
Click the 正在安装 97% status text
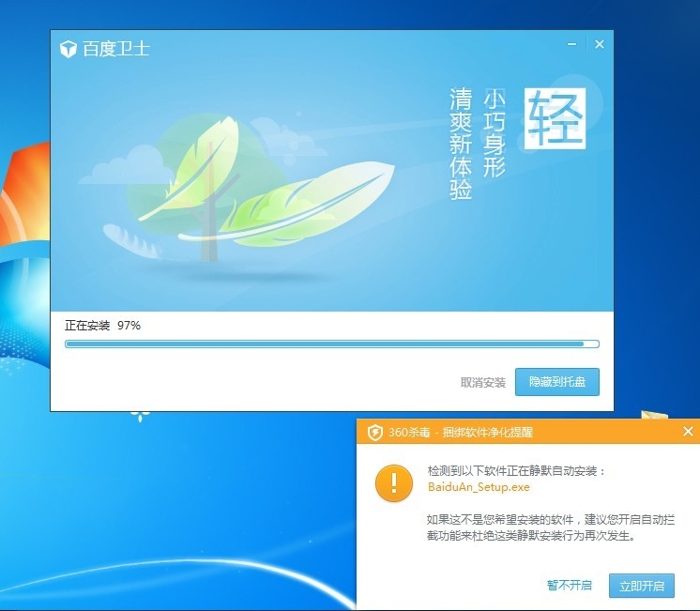click(102, 325)
